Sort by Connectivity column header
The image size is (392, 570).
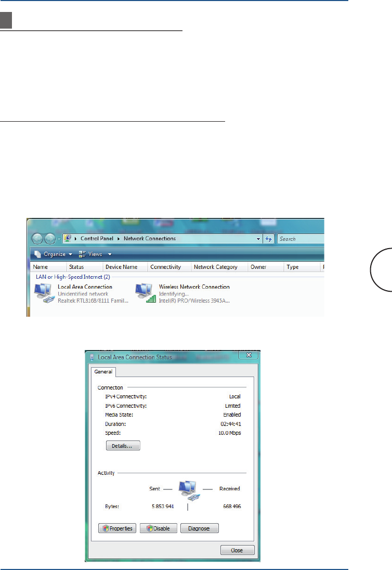point(169,267)
